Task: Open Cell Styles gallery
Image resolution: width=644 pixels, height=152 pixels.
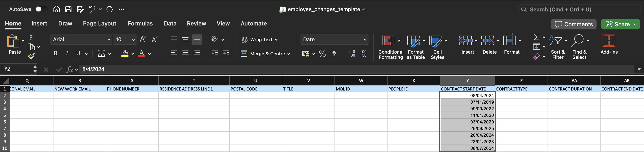Action: (438, 47)
